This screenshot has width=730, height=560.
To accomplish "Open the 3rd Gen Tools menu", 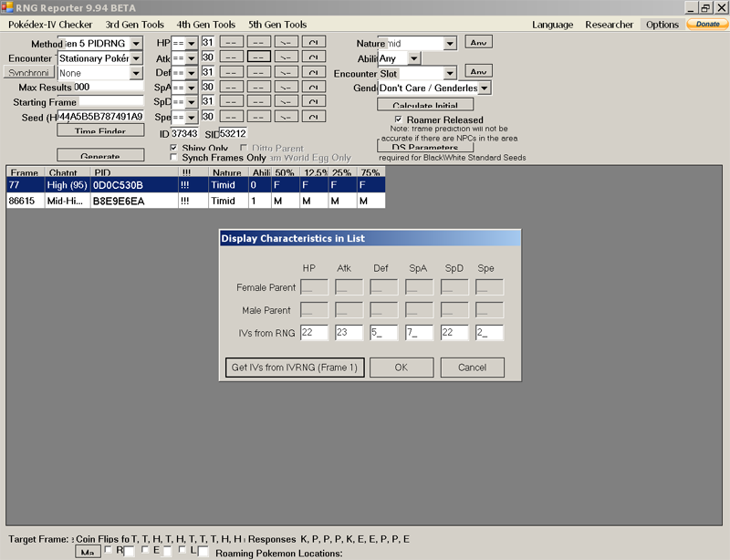I will click(134, 25).
